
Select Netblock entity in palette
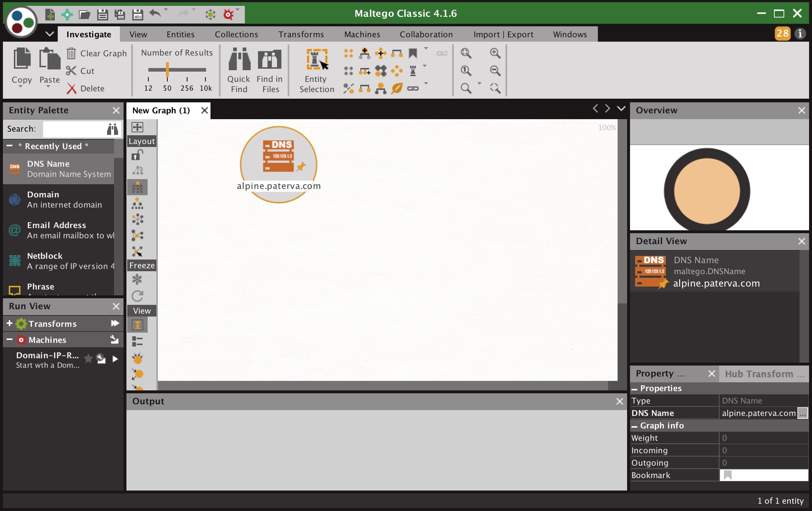click(x=58, y=261)
